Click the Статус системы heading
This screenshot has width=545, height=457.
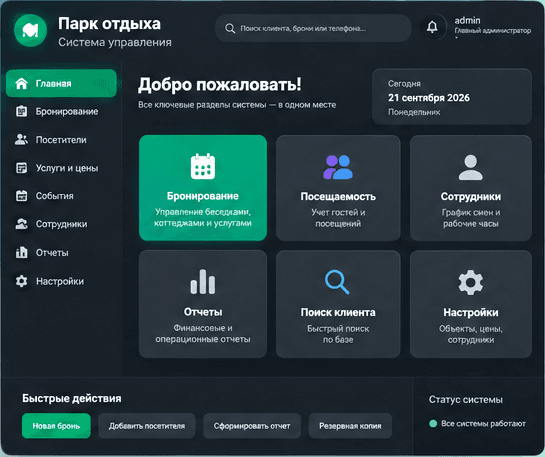(466, 400)
